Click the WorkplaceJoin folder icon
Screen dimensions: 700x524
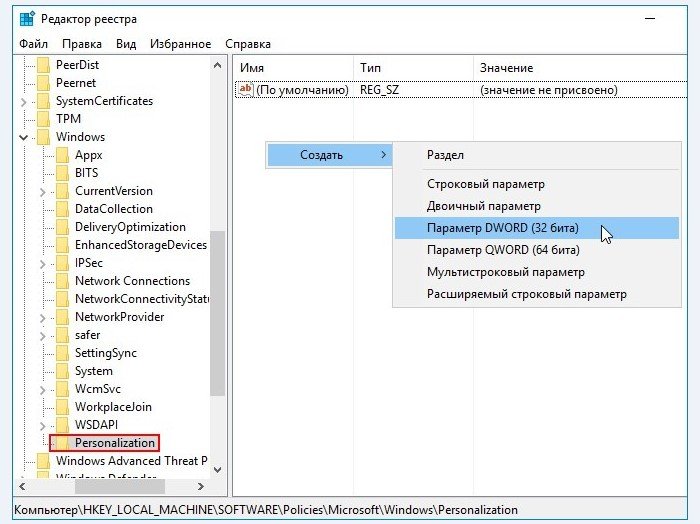click(62, 407)
